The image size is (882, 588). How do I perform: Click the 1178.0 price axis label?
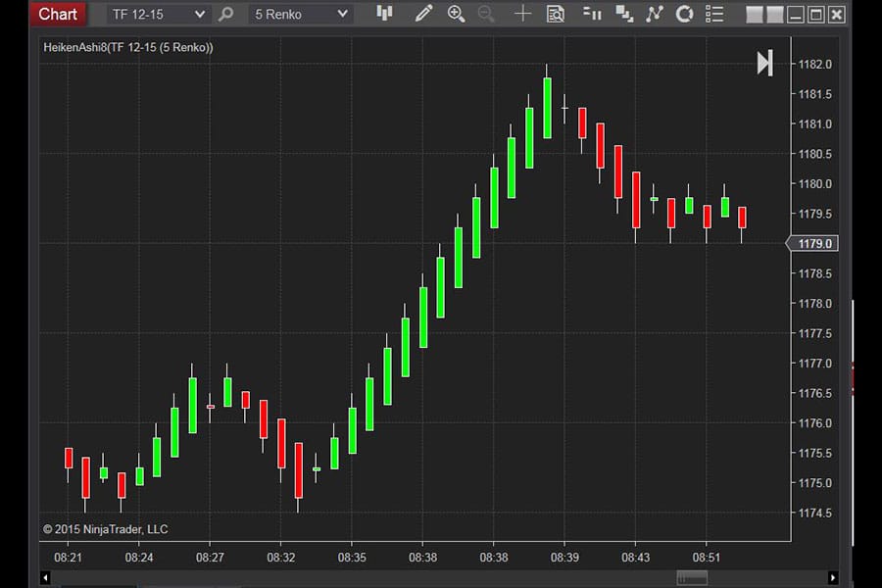coord(814,304)
